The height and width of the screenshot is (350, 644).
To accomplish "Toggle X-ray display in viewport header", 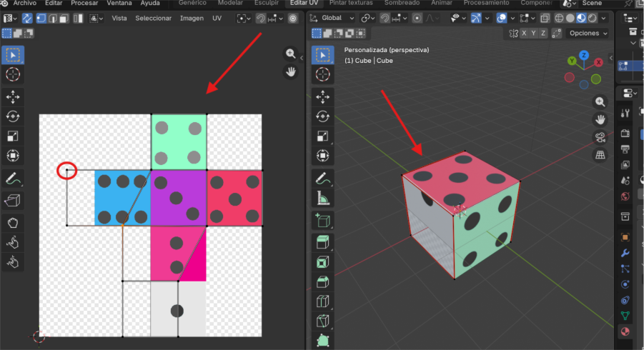I will tap(545, 18).
